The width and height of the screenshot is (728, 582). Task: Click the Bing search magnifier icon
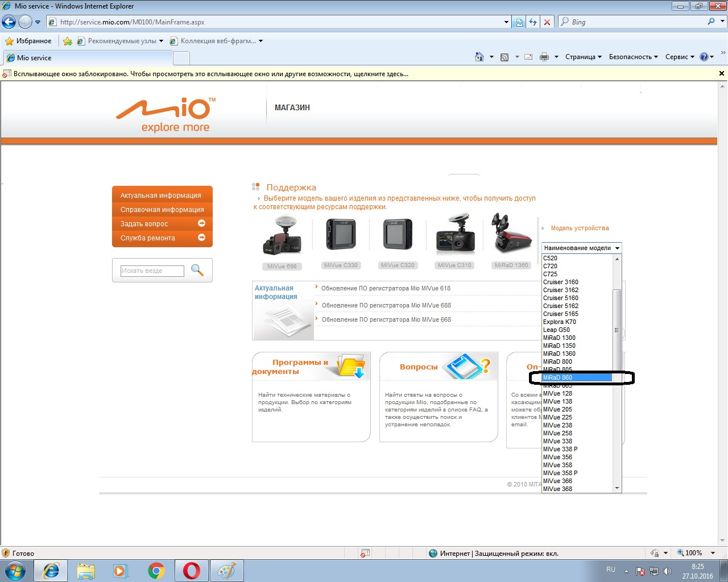(711, 22)
